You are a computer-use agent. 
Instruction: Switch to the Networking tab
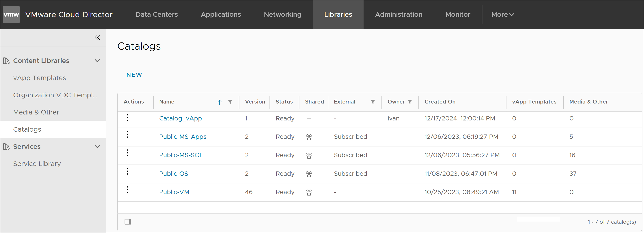[x=283, y=15]
